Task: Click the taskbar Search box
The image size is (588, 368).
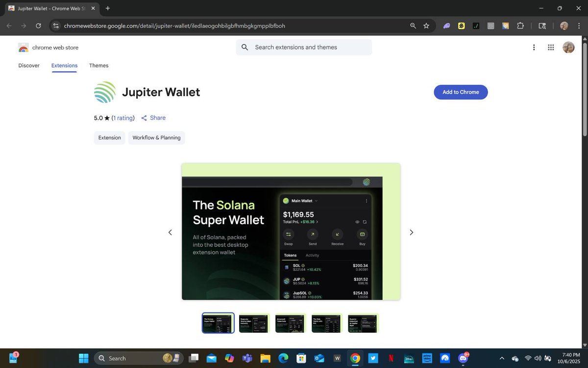Action: coord(138,358)
